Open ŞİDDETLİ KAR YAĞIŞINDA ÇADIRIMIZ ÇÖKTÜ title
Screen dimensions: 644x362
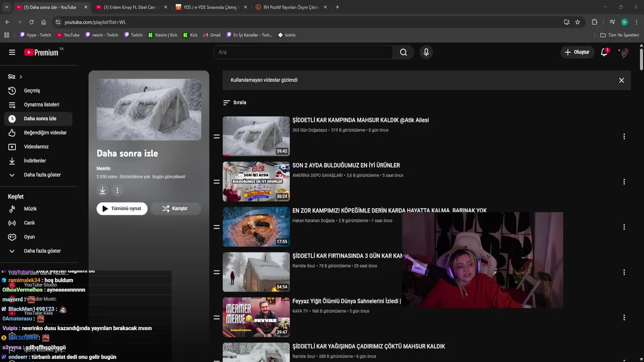click(369, 346)
